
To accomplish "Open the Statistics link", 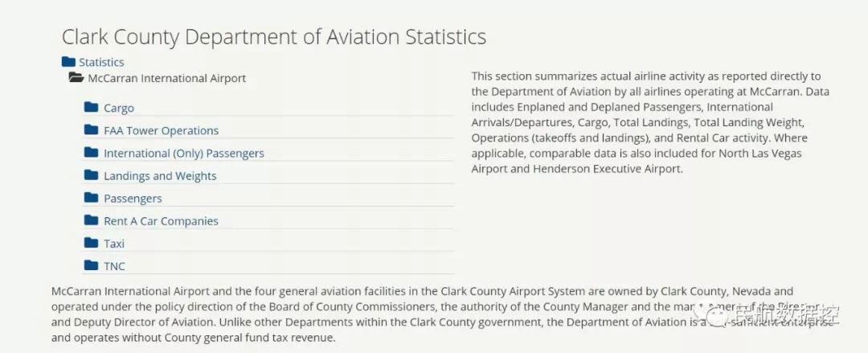I will [x=101, y=62].
